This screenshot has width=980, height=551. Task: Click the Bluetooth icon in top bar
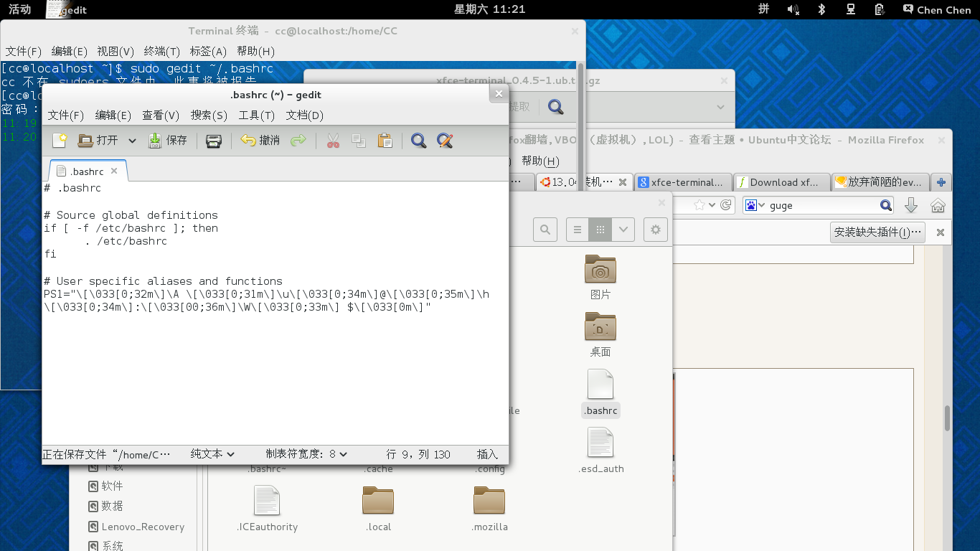[822, 9]
